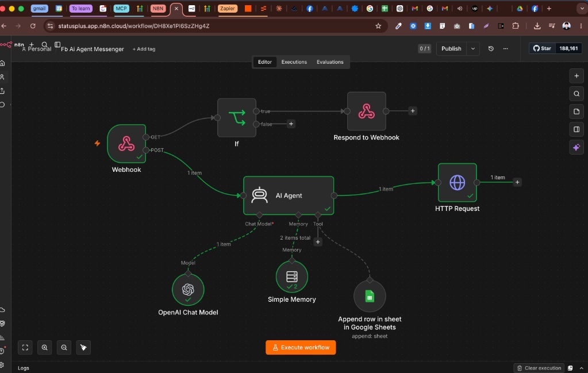Screen dimensions: 588x373
Task: Open the workflow more options menu
Action: 505,49
